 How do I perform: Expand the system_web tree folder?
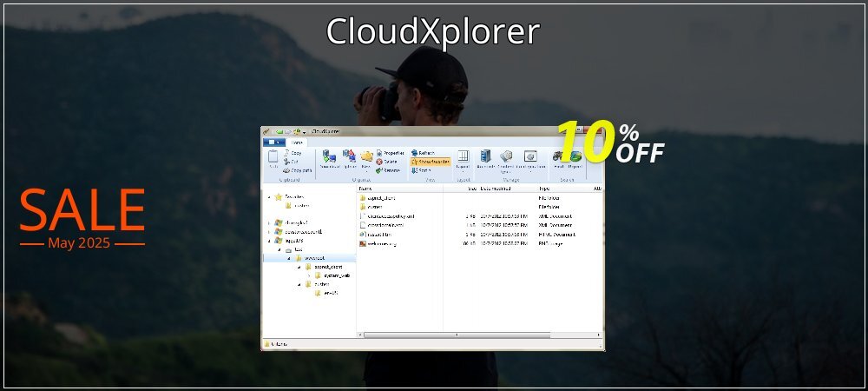(x=310, y=275)
